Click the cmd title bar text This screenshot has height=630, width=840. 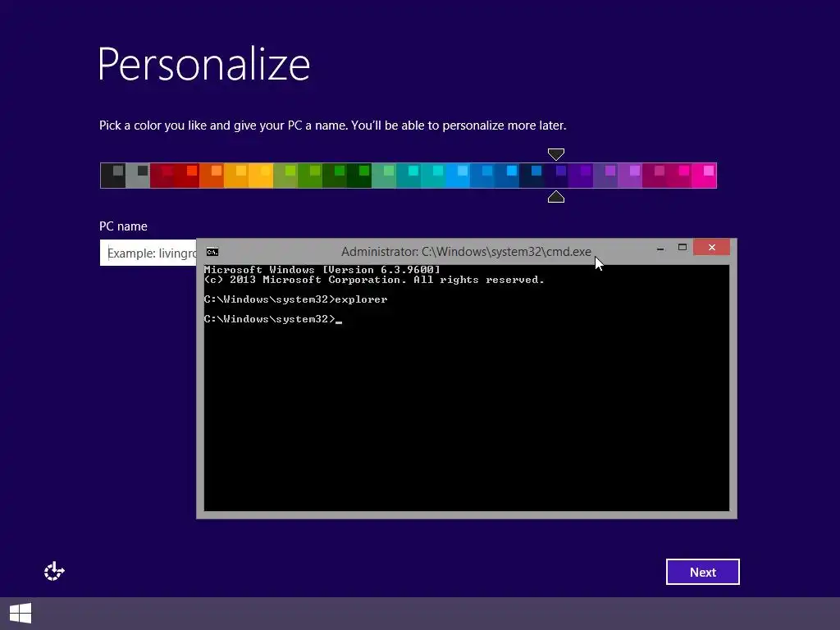(x=466, y=252)
